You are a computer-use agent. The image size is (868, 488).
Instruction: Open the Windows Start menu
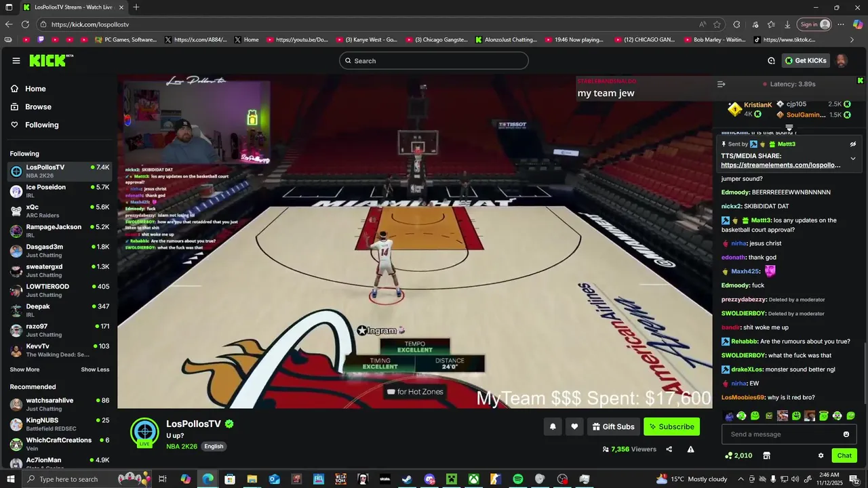(11, 479)
